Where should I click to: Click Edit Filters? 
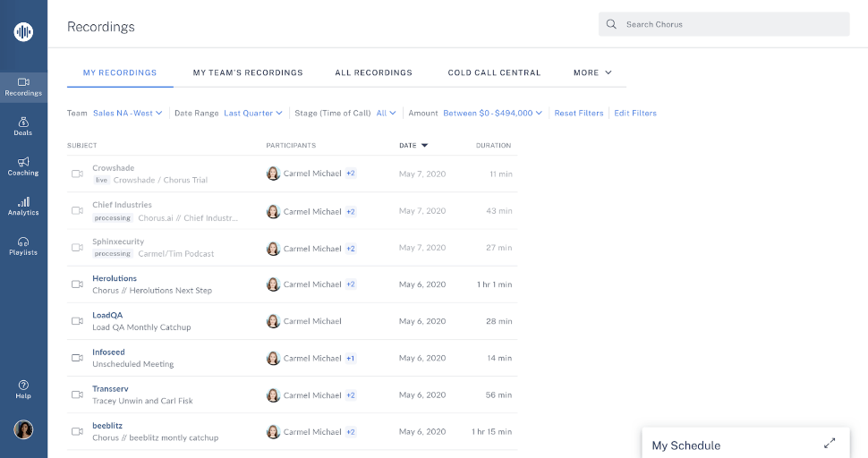tap(635, 113)
